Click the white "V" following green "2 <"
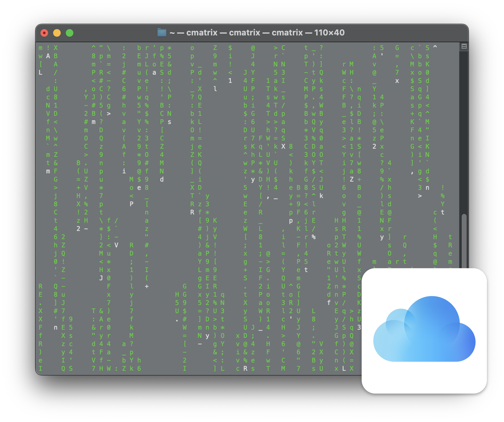 [116, 245]
